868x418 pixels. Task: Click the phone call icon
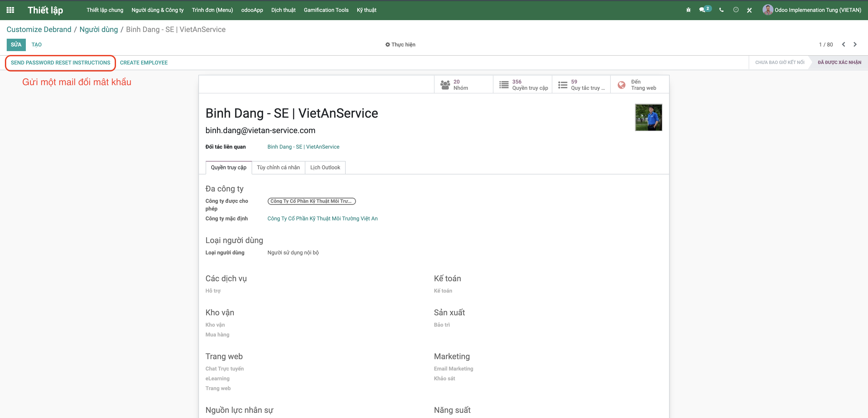pyautogui.click(x=722, y=10)
